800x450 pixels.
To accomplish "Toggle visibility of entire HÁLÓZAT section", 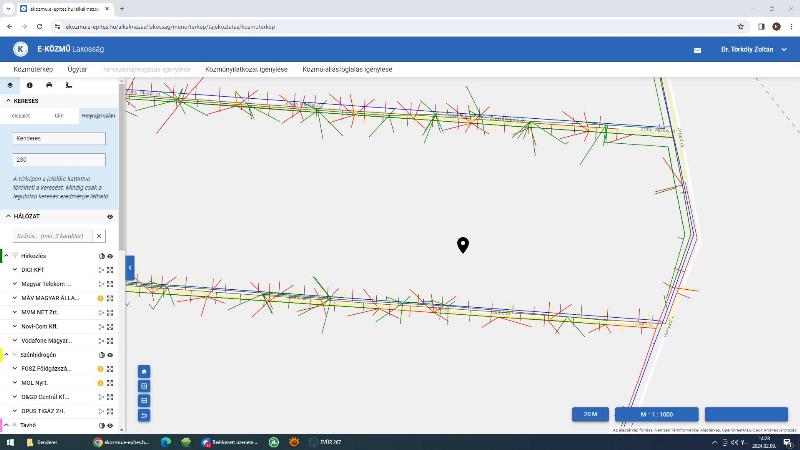I will [110, 217].
